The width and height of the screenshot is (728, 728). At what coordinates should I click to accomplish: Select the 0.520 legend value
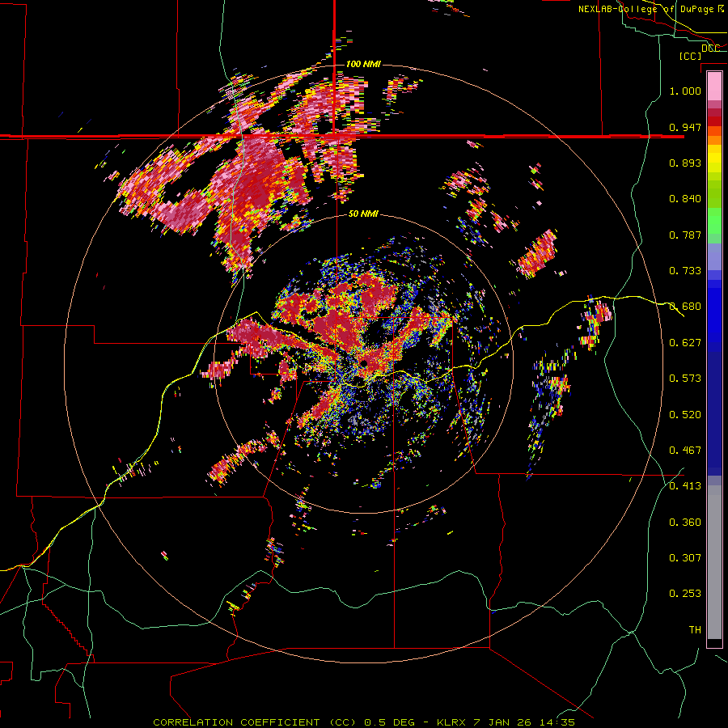(x=685, y=415)
